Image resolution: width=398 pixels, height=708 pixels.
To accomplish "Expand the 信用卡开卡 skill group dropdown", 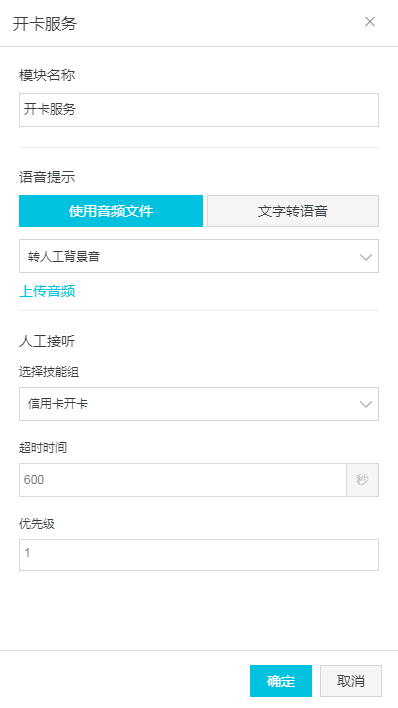I will pos(199,404).
